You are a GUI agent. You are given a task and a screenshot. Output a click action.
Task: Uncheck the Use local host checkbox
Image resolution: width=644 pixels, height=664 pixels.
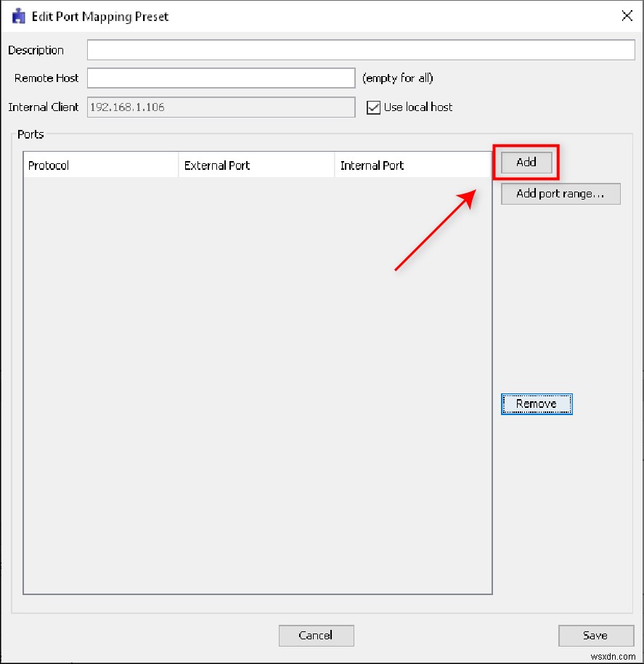point(373,107)
